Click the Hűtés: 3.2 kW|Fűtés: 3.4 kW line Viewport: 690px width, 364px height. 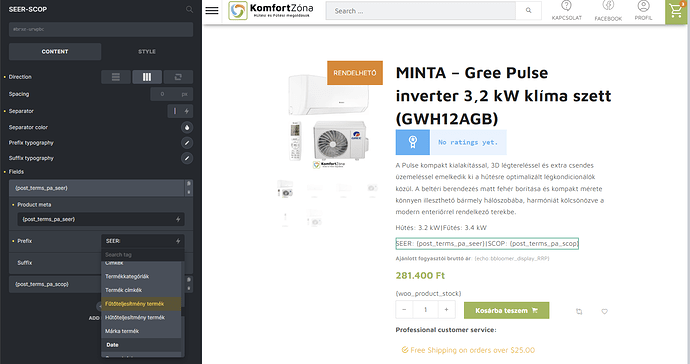tap(441, 228)
